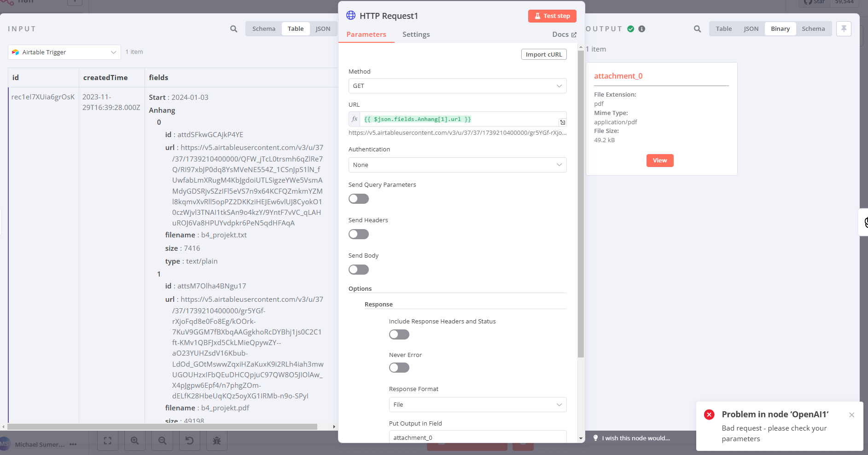Zoom in on the workflow canvas
The width and height of the screenshot is (868, 455).
pyautogui.click(x=135, y=441)
